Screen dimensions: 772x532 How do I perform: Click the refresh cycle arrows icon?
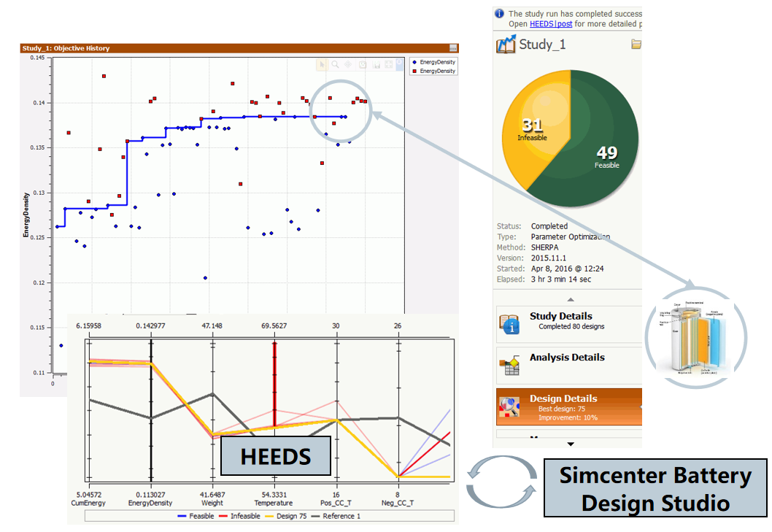[502, 482]
